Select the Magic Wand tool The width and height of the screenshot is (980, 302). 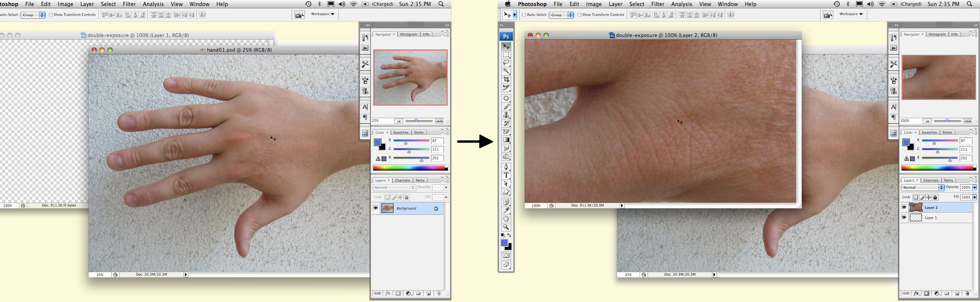tap(506, 71)
